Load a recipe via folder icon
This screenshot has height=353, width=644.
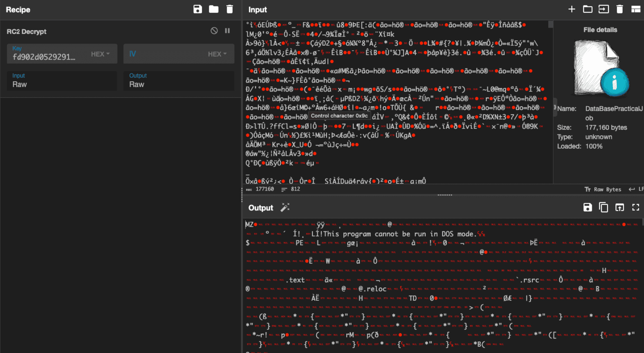[x=214, y=9]
